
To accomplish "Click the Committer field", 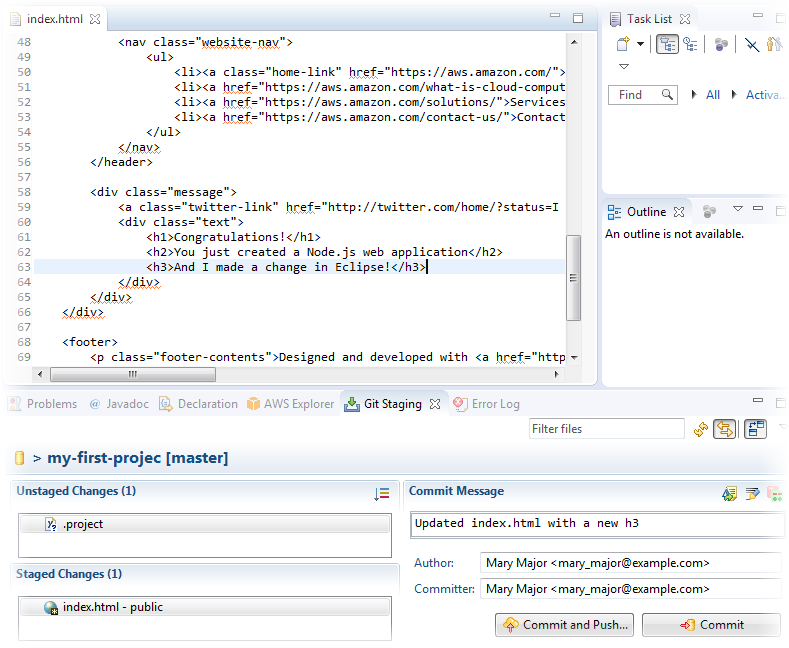I will (632, 589).
